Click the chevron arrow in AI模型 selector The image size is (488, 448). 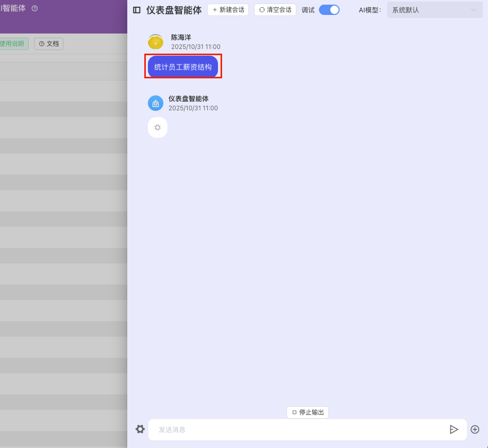click(x=474, y=10)
